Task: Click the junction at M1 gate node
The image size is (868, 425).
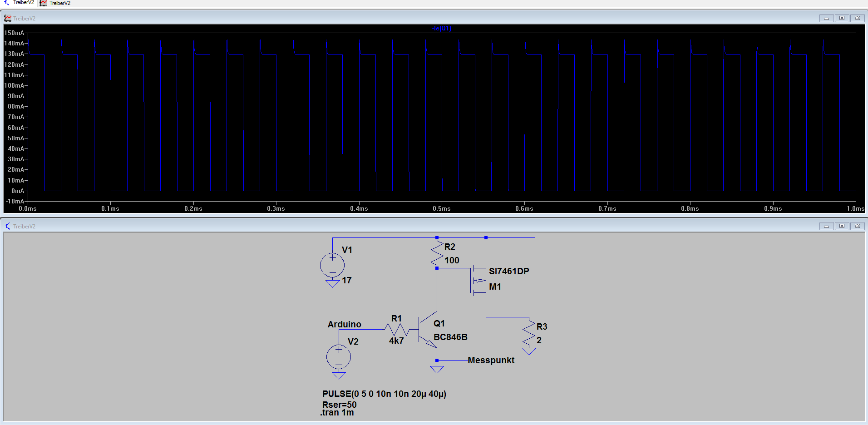Action: (437, 268)
